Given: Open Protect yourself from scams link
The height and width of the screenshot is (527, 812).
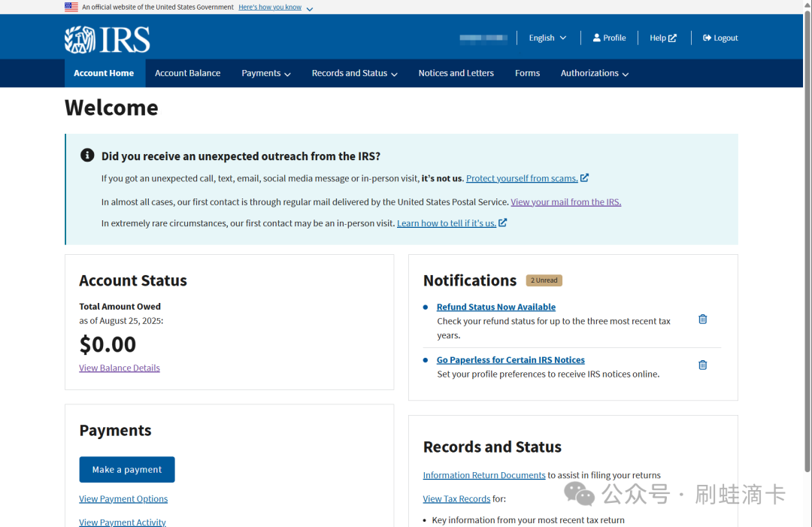Looking at the screenshot, I should [x=522, y=178].
